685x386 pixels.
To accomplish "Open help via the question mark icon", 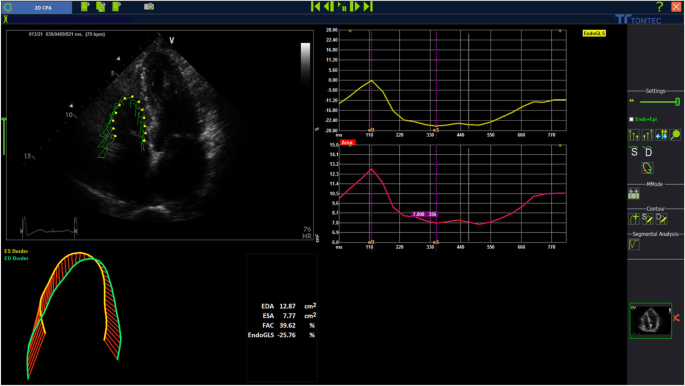I will point(660,7).
